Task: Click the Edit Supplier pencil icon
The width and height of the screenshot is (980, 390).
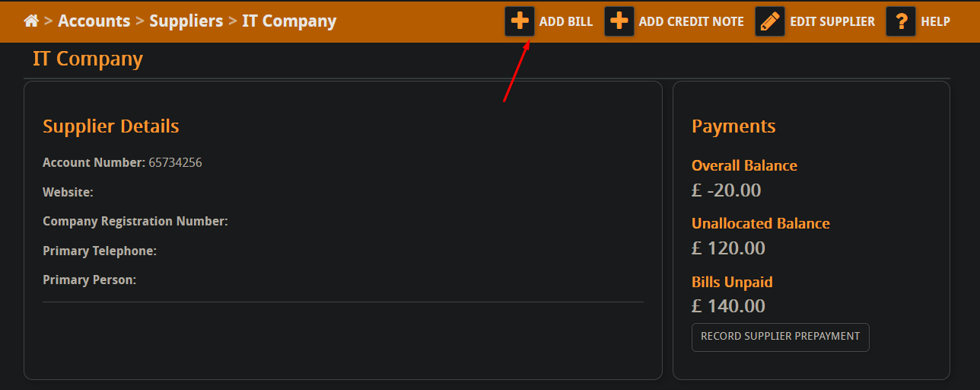Action: (x=770, y=21)
